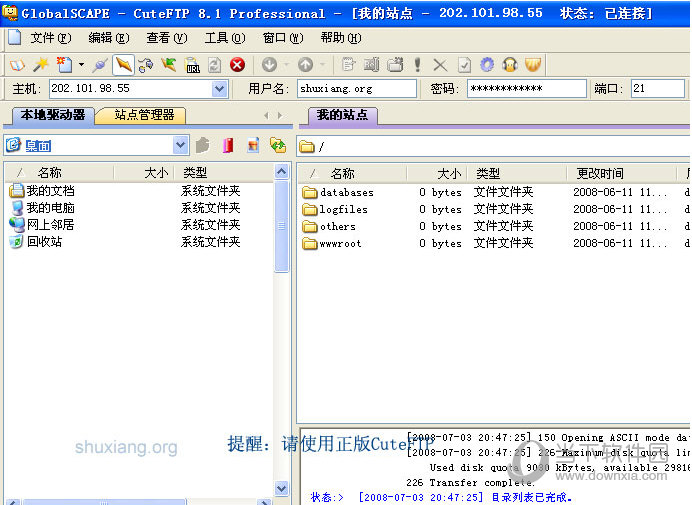This screenshot has height=505, width=692.
Task: Click the New document toolbar icon
Action: (64, 65)
